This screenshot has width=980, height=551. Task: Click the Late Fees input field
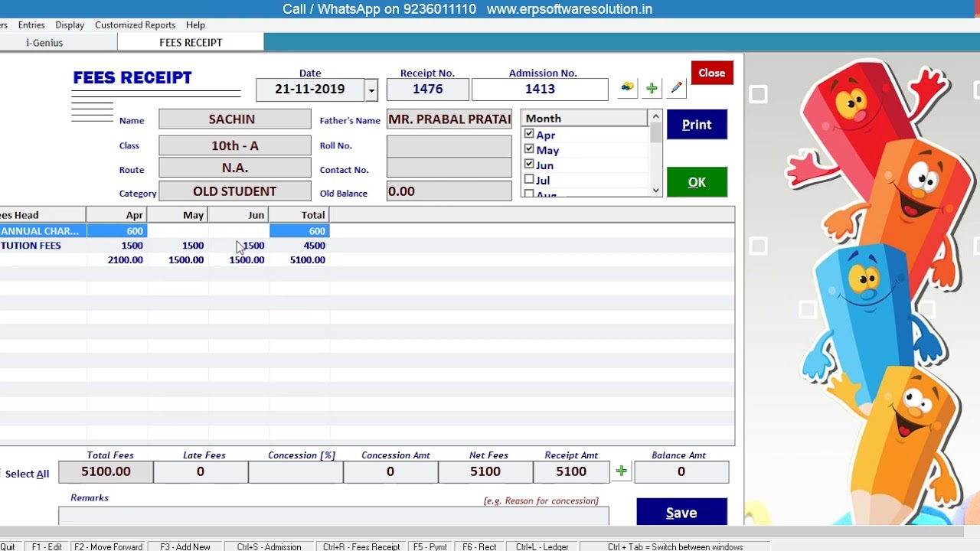pos(201,472)
